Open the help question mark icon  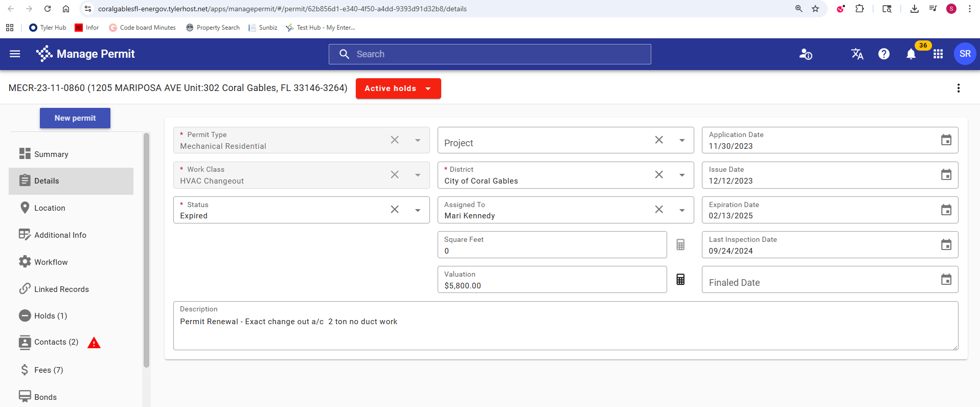coord(883,54)
